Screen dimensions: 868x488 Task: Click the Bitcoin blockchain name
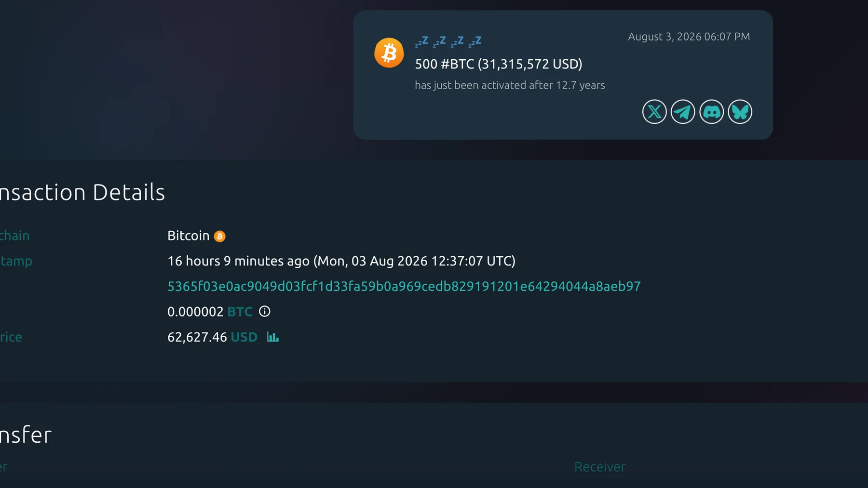coord(189,236)
